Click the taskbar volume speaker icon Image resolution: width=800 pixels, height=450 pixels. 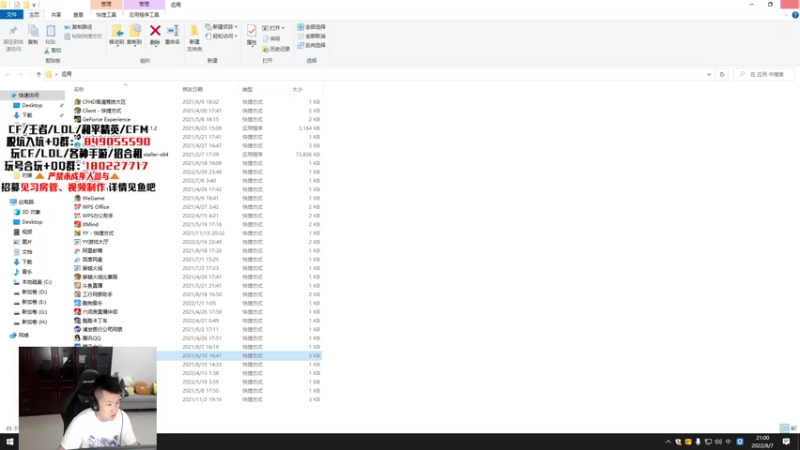point(718,442)
